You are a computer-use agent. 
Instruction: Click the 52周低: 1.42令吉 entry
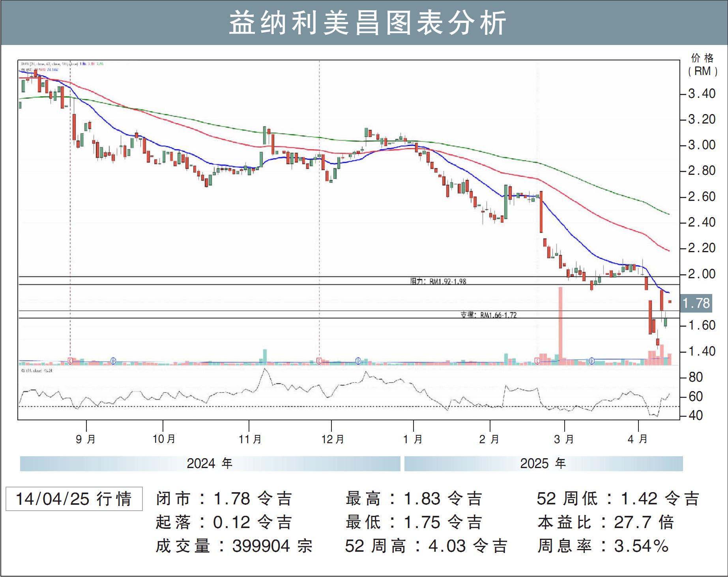pos(618,499)
